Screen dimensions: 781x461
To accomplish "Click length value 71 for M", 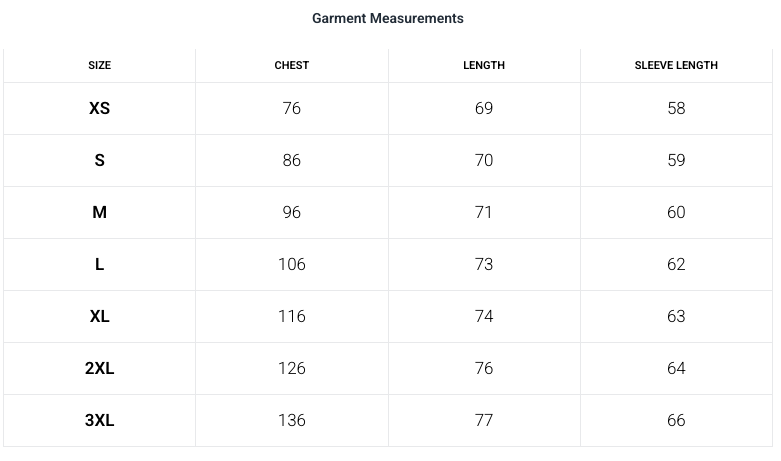I will point(484,212).
